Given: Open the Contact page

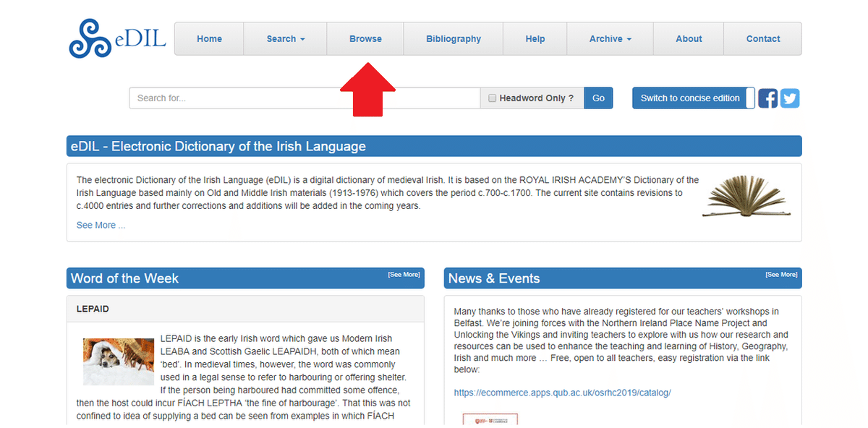Looking at the screenshot, I should tap(763, 39).
